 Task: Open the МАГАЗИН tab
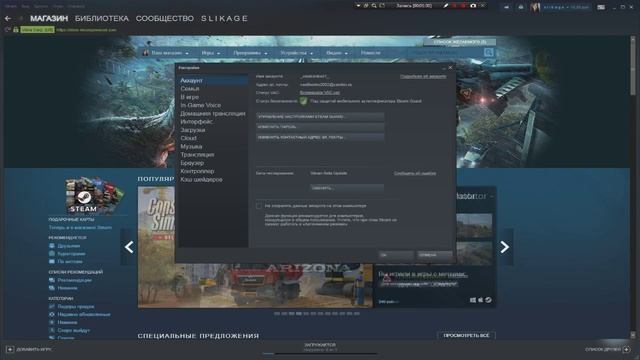point(49,18)
